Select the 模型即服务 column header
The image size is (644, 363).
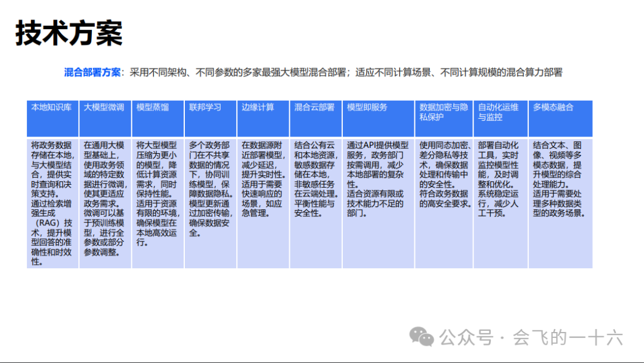[378, 118]
